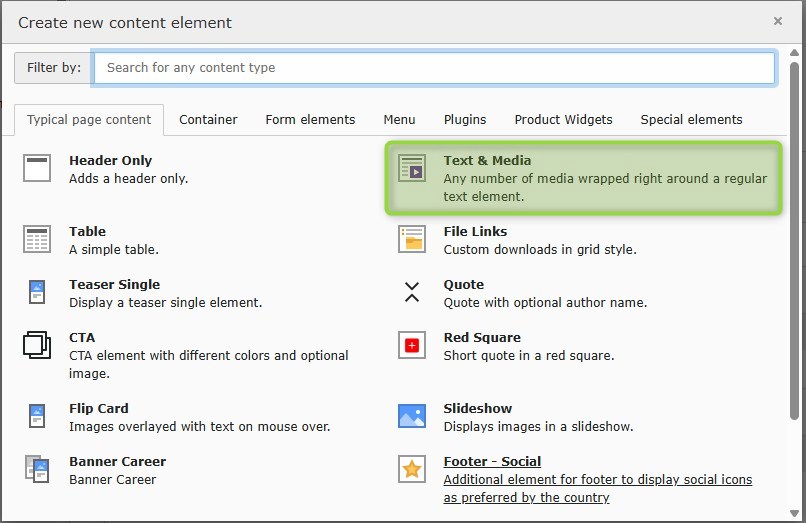Image resolution: width=806 pixels, height=523 pixels.
Task: Click the Quote element icon
Action: tap(412, 293)
